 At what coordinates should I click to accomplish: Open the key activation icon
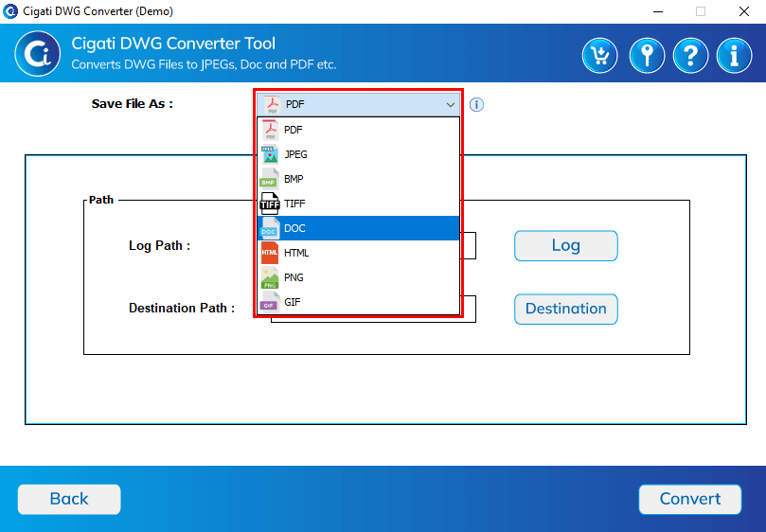click(x=647, y=56)
